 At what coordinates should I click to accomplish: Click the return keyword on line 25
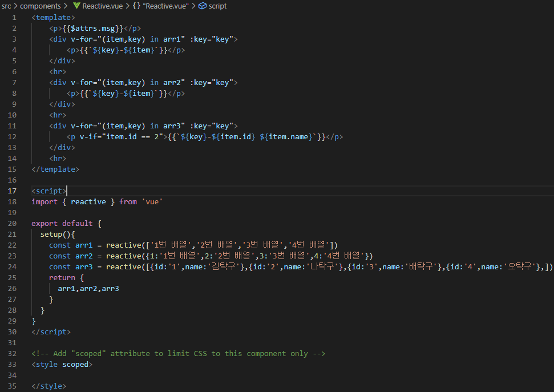(62, 278)
